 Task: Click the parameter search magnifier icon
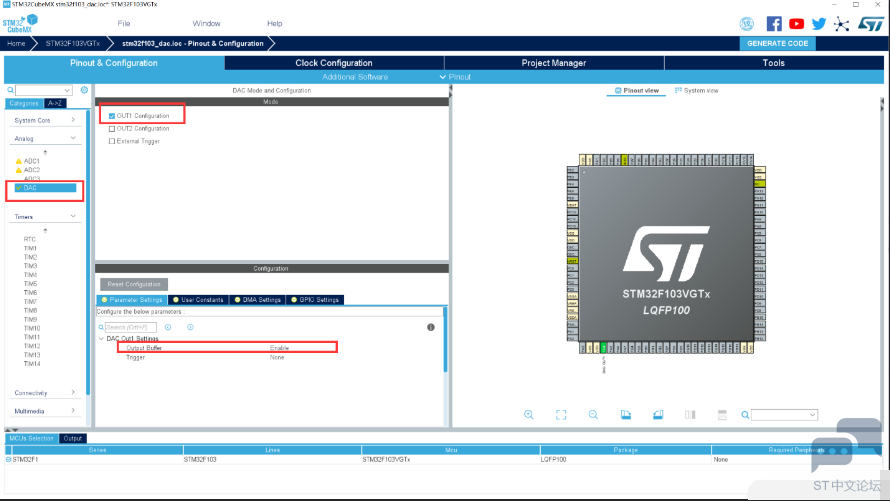101,327
